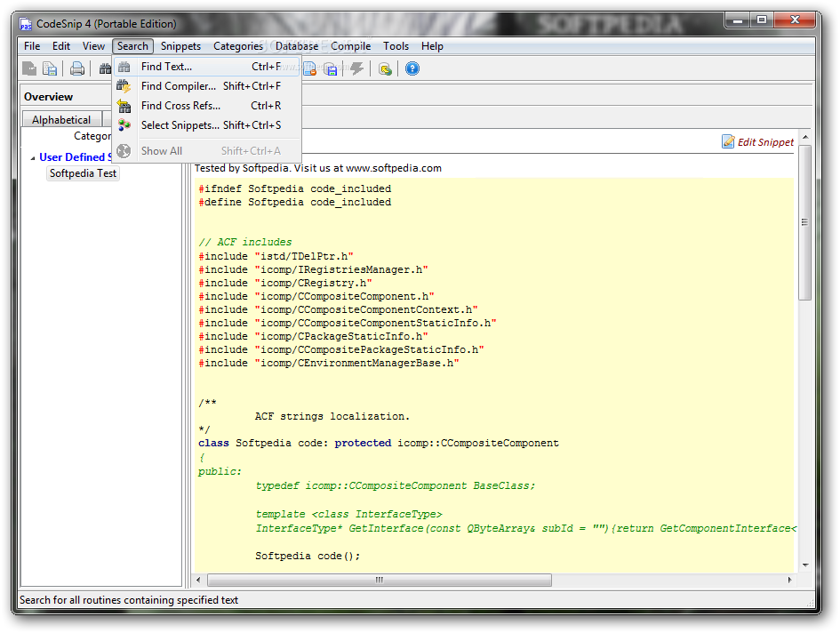Click the Find Cross Refs menu icon
This screenshot has width=840, height=633.
(124, 106)
